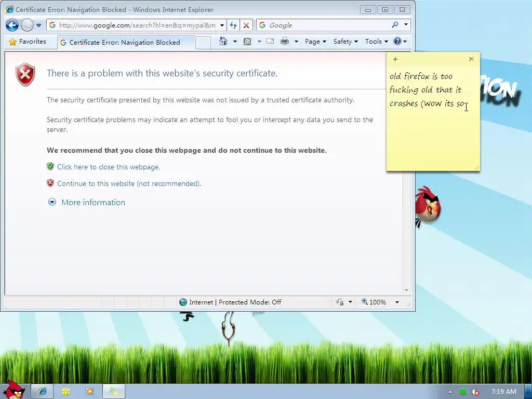Click the status bar privacy lock icon
The height and width of the screenshot is (399, 532).
[x=340, y=302]
